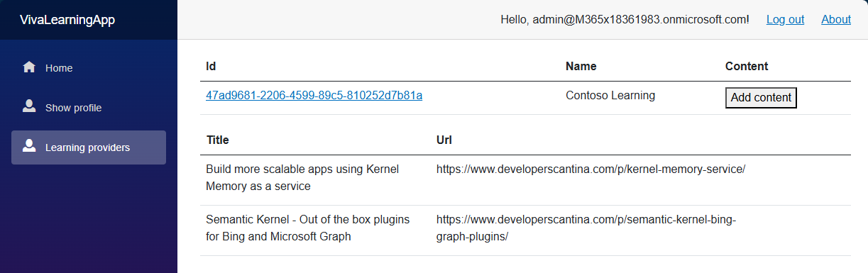Click the Name column header
The image size is (868, 273).
click(581, 66)
